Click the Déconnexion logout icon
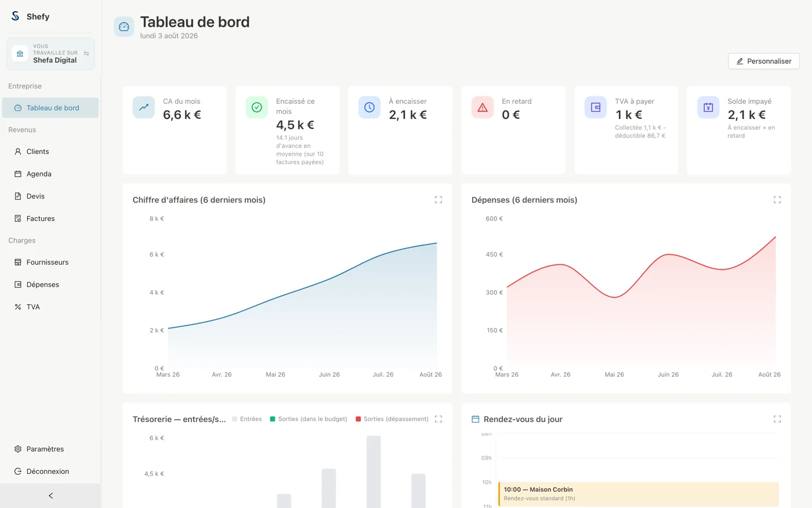Viewport: 812px width, 508px height. pyautogui.click(x=18, y=471)
